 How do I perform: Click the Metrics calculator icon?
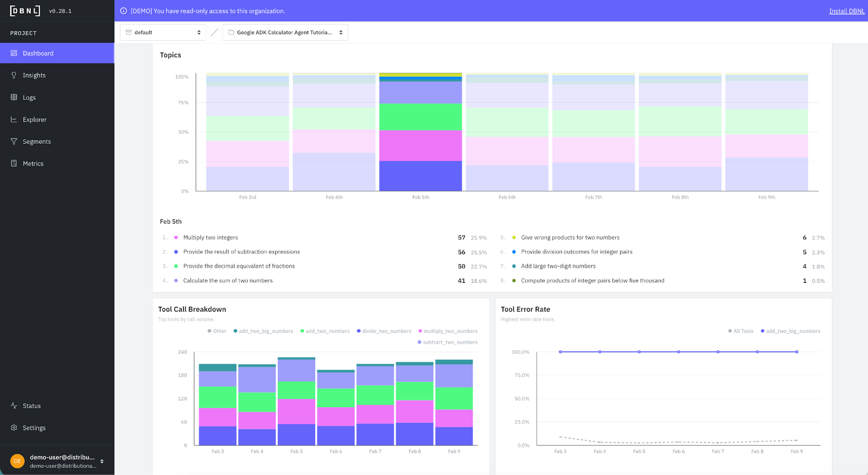point(14,163)
